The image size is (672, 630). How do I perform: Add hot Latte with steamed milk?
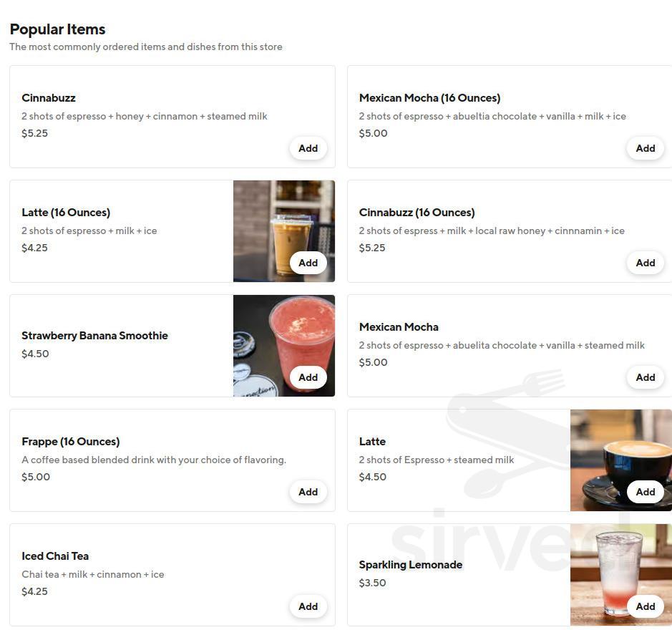645,492
